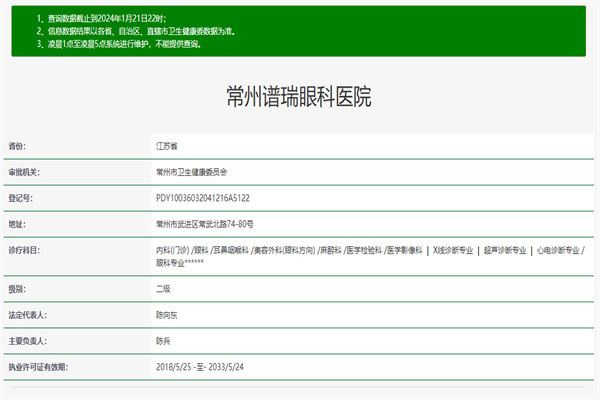Click the 主要负责人 label
This screenshot has height=400, width=600.
(28, 341)
